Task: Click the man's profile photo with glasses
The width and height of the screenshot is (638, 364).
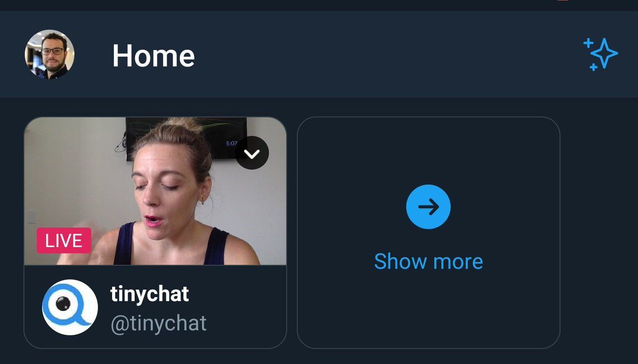Action: click(49, 54)
